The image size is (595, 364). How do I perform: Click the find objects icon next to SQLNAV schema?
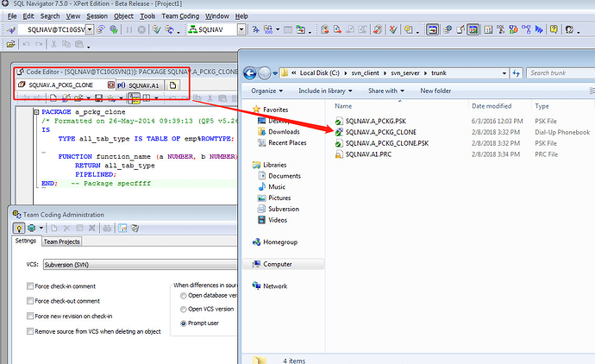coord(256,29)
